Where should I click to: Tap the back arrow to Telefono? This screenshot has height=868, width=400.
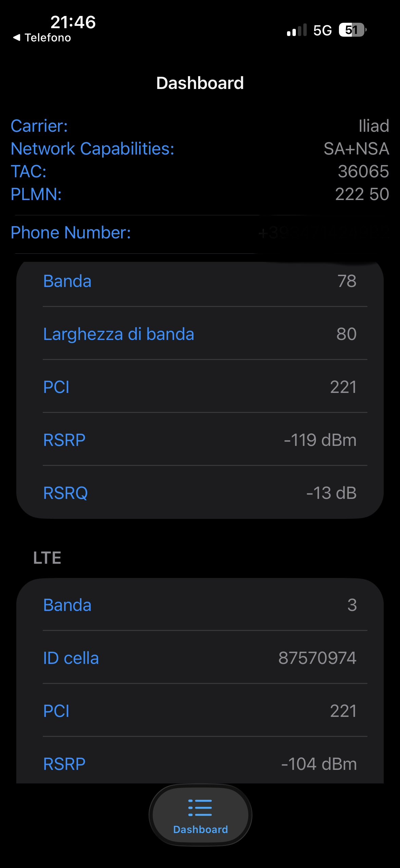[17, 37]
